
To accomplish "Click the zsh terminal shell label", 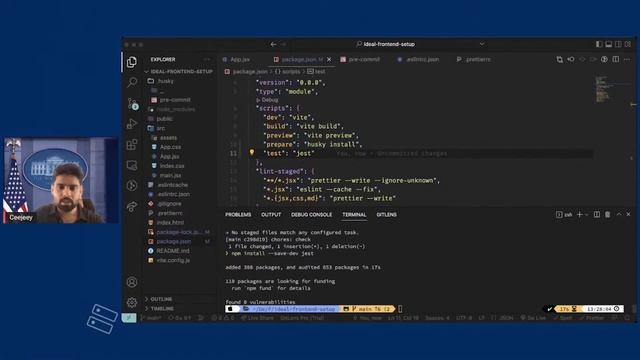I will pyautogui.click(x=564, y=215).
